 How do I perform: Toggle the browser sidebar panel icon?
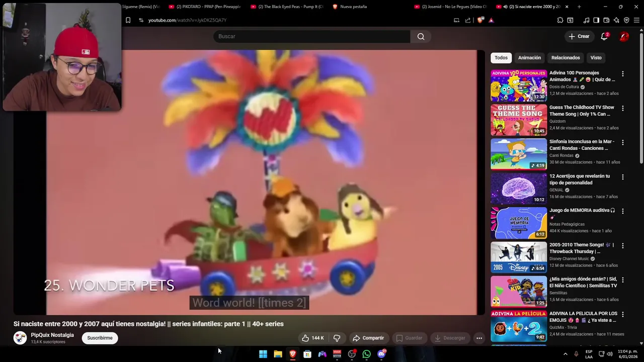tap(596, 20)
